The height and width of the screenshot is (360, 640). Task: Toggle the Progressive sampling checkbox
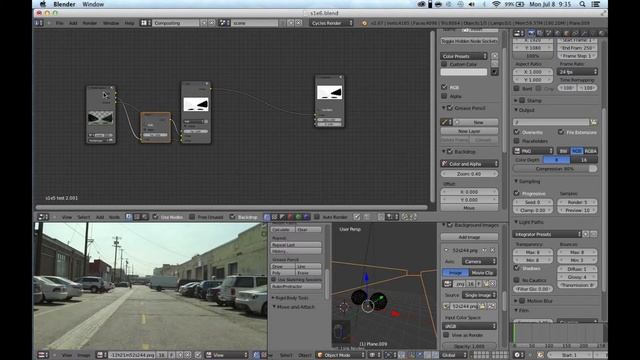click(516, 193)
